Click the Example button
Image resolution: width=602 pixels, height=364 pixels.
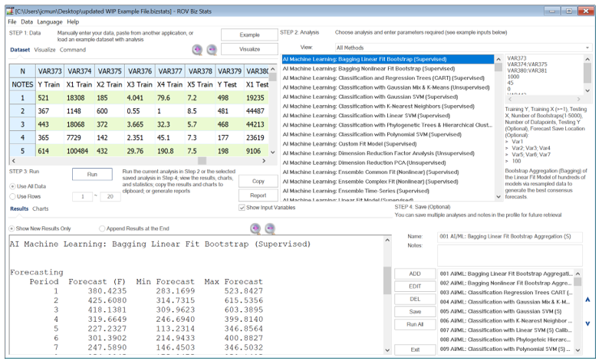pos(249,35)
